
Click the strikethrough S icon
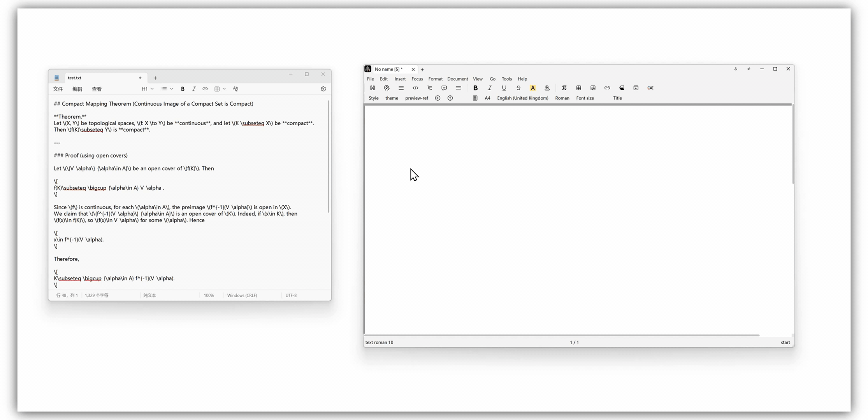[518, 88]
